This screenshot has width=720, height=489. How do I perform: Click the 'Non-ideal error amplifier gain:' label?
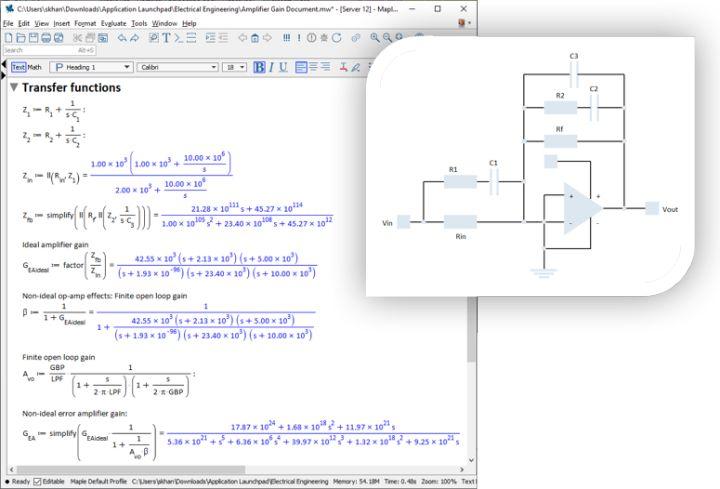(x=75, y=413)
